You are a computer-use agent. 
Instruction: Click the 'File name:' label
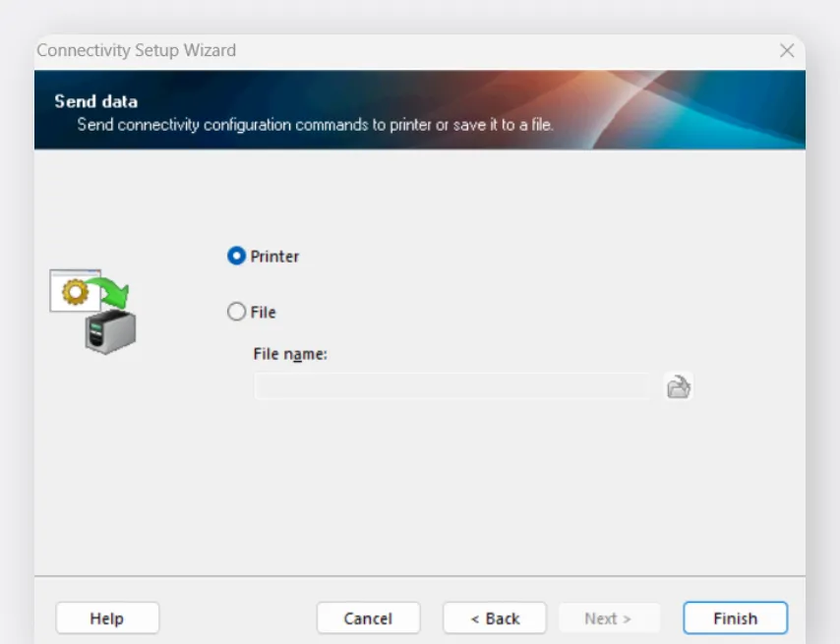tap(289, 355)
